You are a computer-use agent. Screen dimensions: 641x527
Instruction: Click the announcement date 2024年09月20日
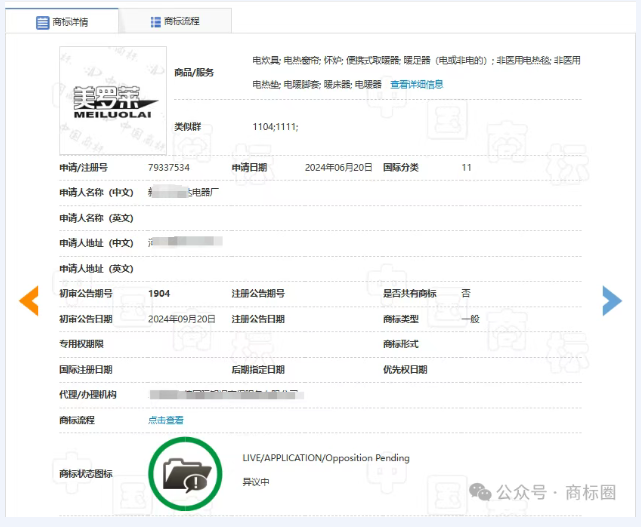[181, 319]
